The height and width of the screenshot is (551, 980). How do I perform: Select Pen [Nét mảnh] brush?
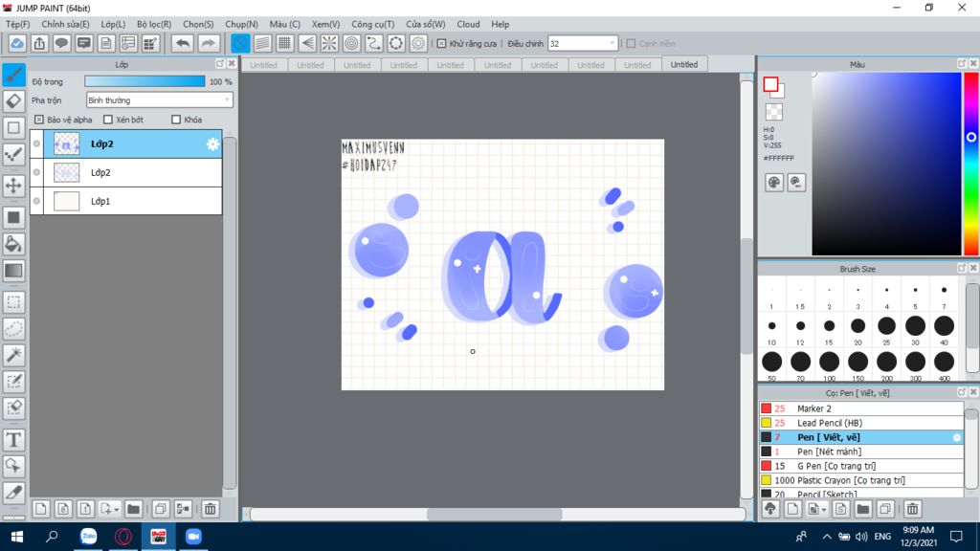862,452
